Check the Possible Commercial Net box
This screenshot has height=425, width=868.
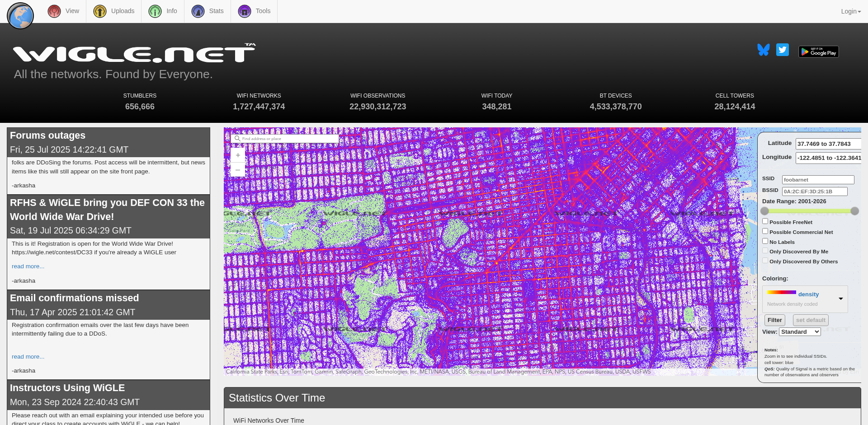tap(765, 231)
